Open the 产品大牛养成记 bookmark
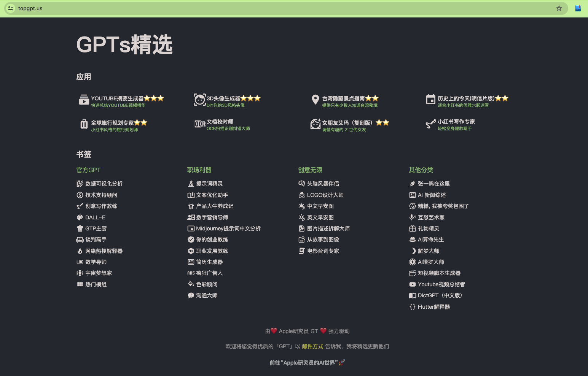Screen dimensions: 588x376 pos(215,206)
